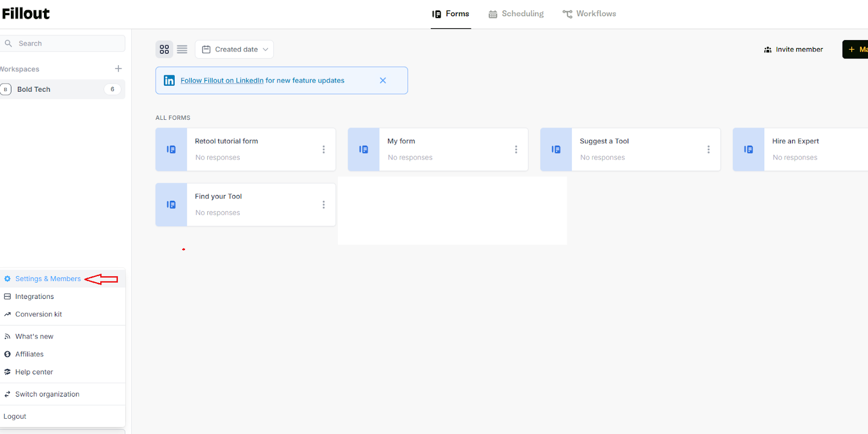Switch to list view layout
868x434 pixels.
tap(182, 49)
